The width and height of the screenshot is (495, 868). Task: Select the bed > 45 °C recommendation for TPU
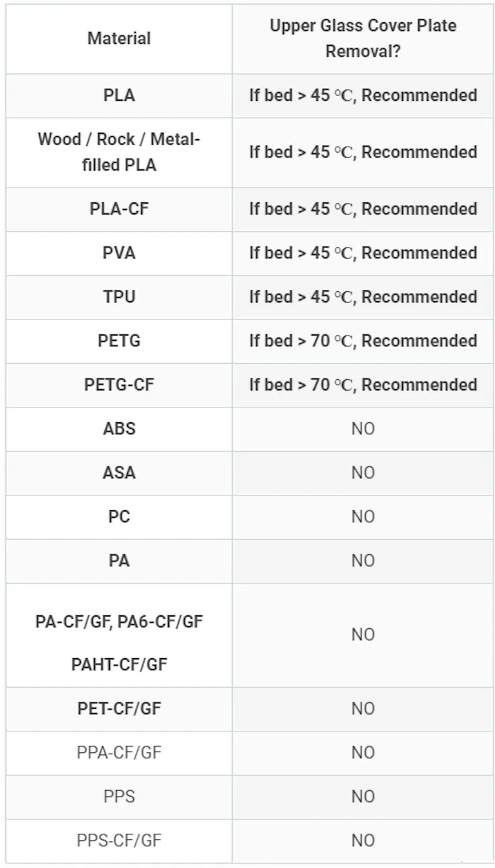(x=363, y=297)
